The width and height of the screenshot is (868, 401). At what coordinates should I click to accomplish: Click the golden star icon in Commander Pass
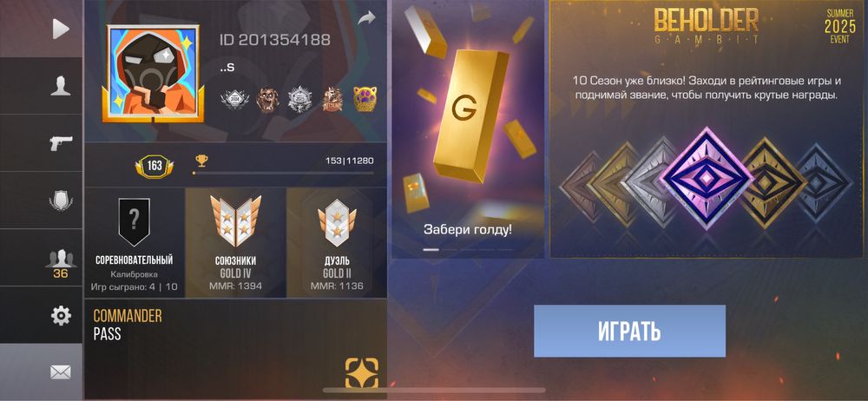pos(362,372)
